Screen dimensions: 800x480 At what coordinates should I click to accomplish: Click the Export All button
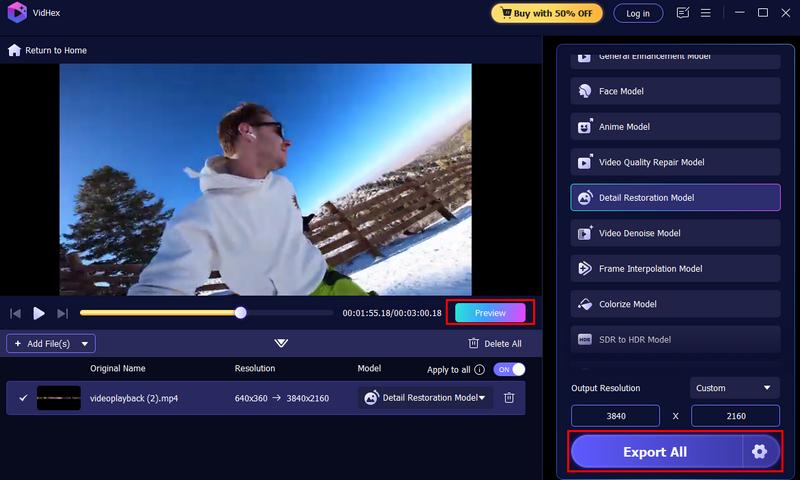pos(655,452)
